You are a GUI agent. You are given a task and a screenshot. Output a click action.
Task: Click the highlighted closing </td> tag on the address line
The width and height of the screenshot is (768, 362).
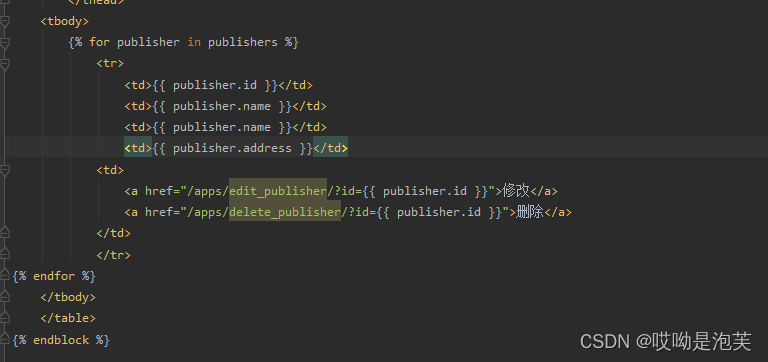[x=331, y=148]
